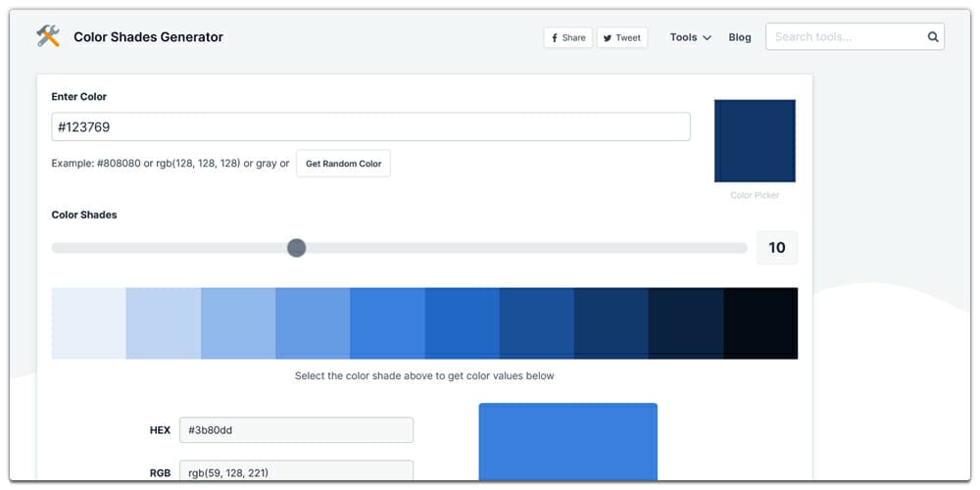Click the Color Shades slider handle
The image size is (980, 490).
click(x=296, y=248)
